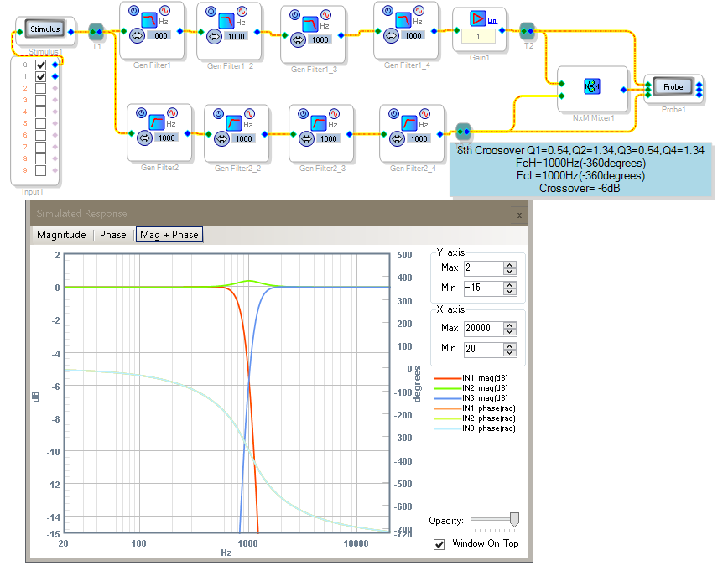Click the sine wave icon on Gen Filter2_3
728x566 pixels.
pyautogui.click(x=334, y=114)
